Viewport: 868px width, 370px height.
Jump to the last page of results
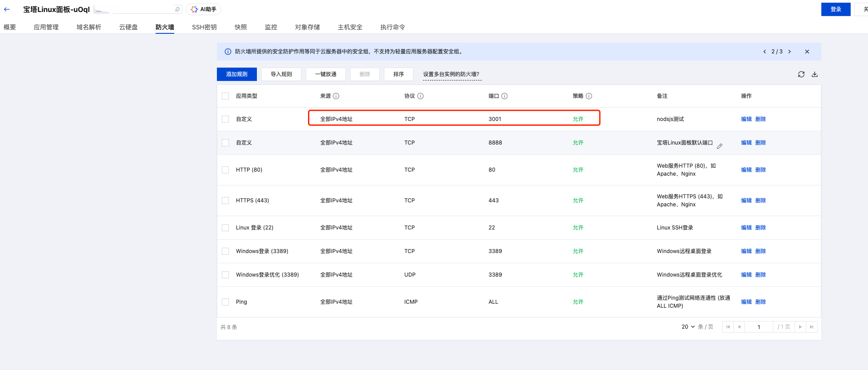pos(812,327)
